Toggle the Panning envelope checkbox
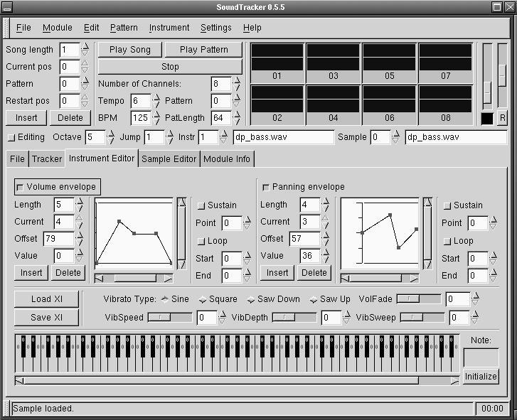This screenshot has height=420, width=517. coord(265,187)
